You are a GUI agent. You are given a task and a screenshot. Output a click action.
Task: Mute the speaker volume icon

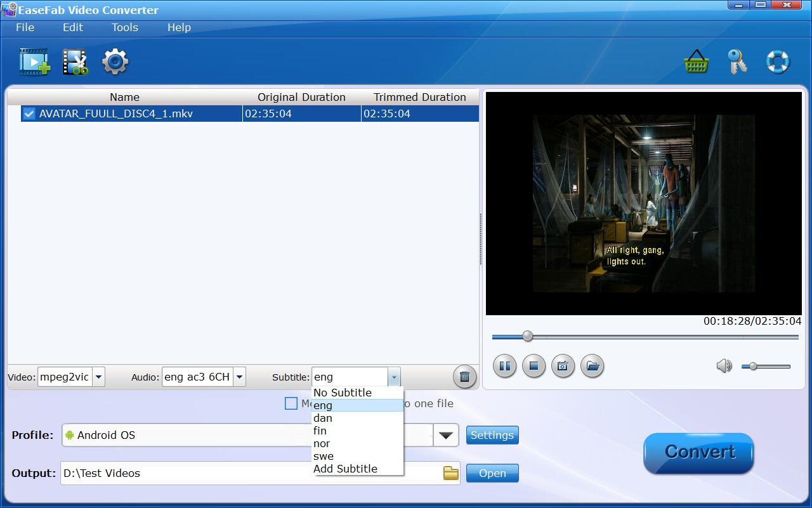[x=724, y=366]
